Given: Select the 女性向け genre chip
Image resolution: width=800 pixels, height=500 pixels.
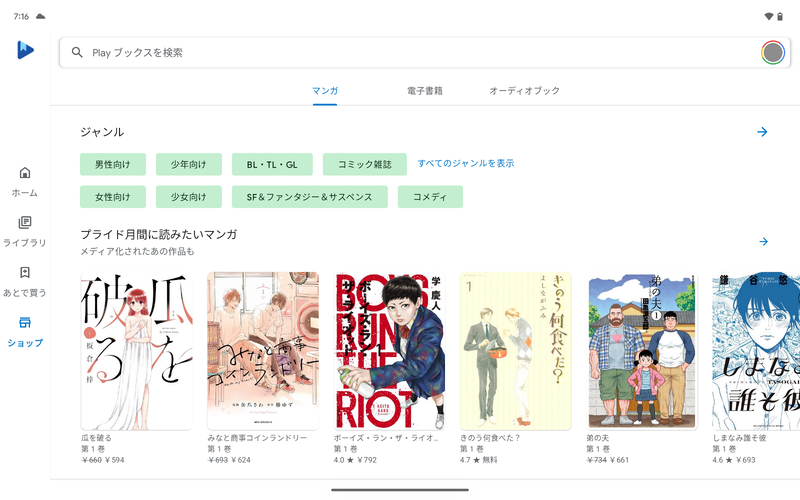Looking at the screenshot, I should (x=113, y=197).
